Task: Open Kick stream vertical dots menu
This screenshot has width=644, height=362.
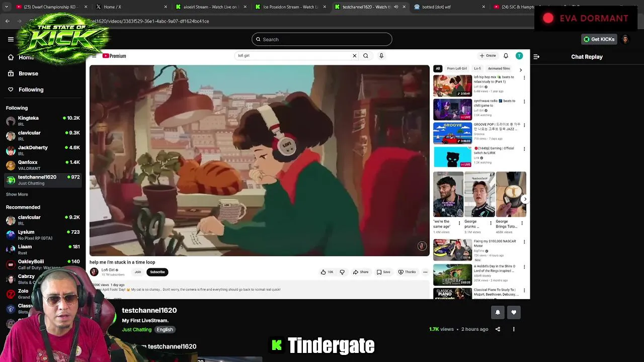Action: click(x=514, y=329)
